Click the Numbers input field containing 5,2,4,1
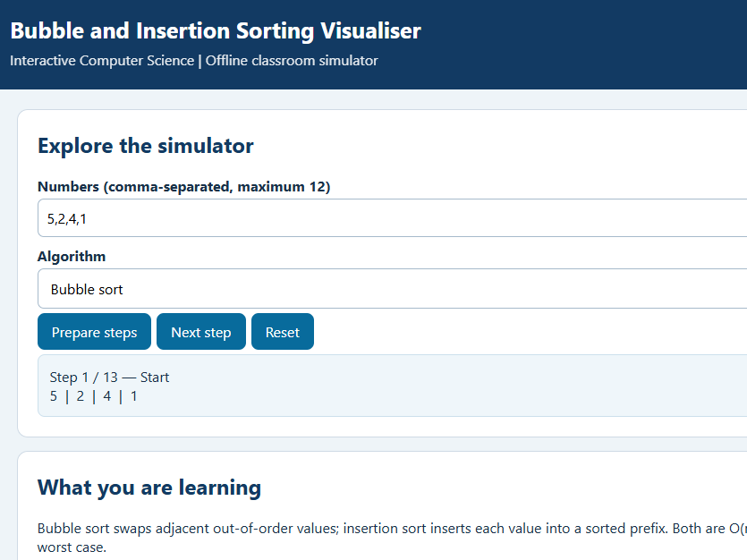The height and width of the screenshot is (560, 747). pyautogui.click(x=392, y=218)
